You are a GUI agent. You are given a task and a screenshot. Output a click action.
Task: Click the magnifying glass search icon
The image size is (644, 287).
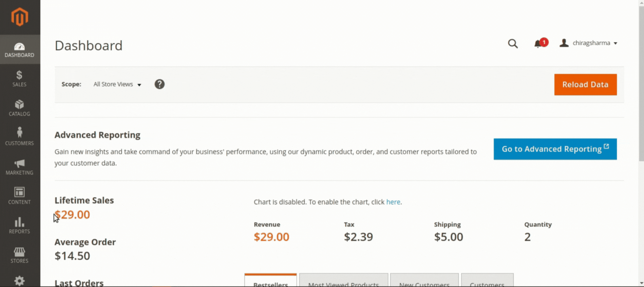513,43
